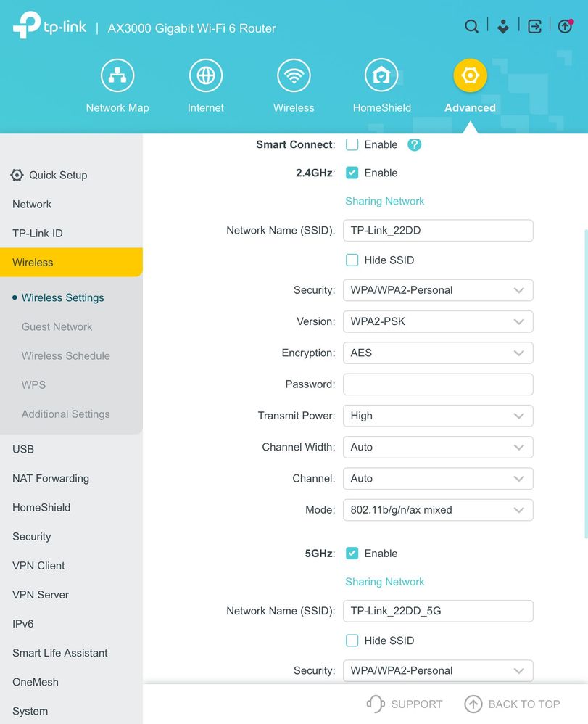
Task: Enable the Smart Connect checkbox
Action: click(352, 144)
